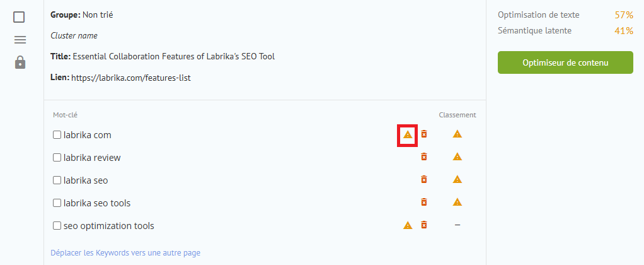Click warning icon beside seo optimization tools
The image size is (644, 265).
coord(408,225)
